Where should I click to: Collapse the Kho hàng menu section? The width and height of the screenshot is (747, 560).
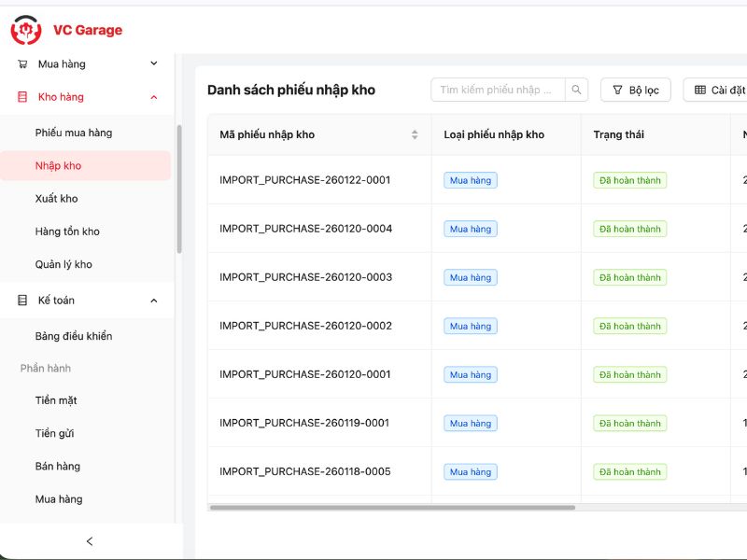pos(154,97)
